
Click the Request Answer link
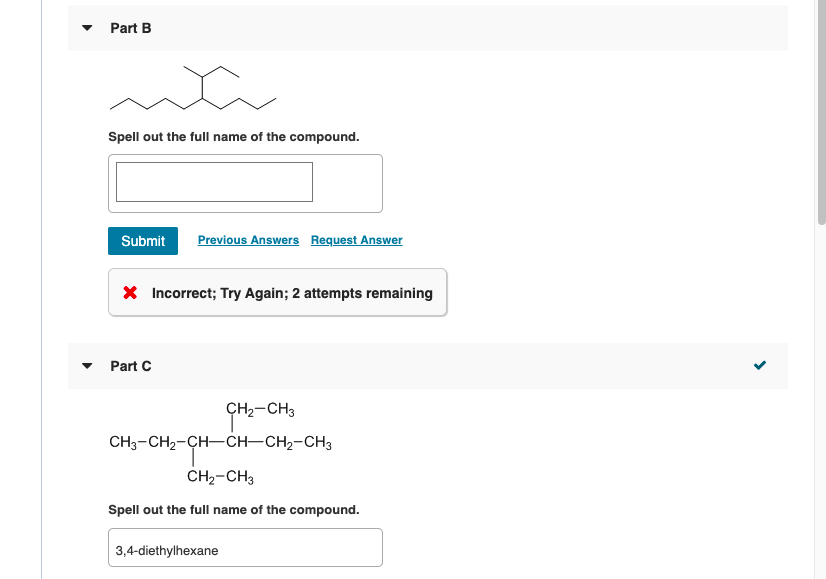tap(356, 240)
